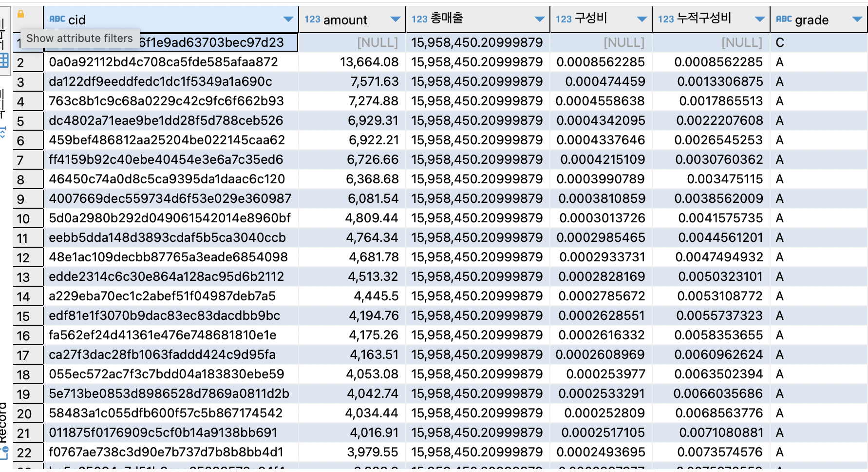Select cid 459bef486812aa25204be022145caa62
Image resolution: width=868 pixels, height=472 pixels.
pyautogui.click(x=171, y=140)
